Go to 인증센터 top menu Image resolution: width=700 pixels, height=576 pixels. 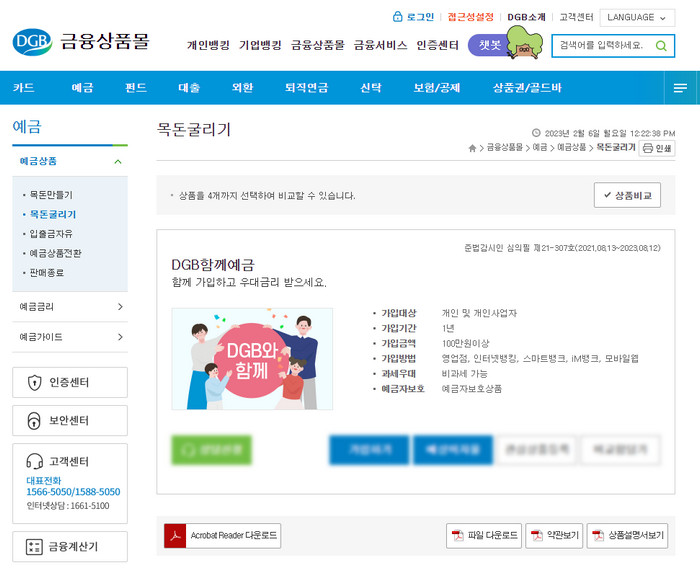tap(437, 45)
